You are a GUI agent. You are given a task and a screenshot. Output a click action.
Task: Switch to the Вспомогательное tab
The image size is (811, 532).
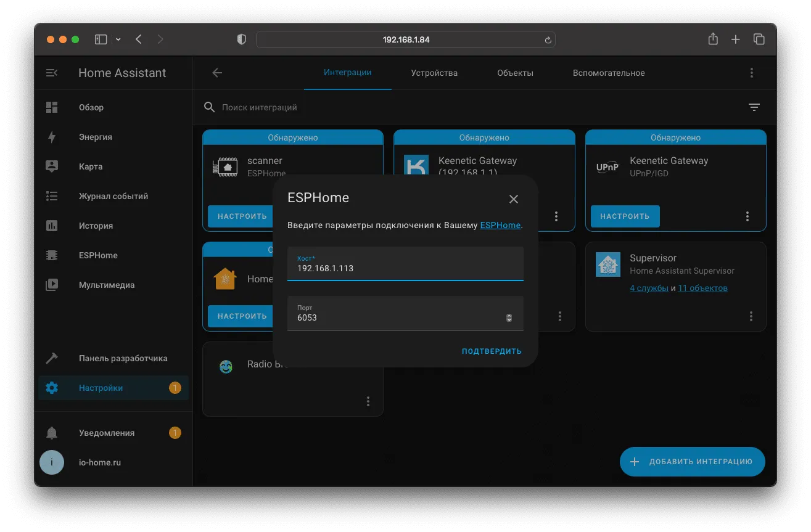tap(609, 73)
